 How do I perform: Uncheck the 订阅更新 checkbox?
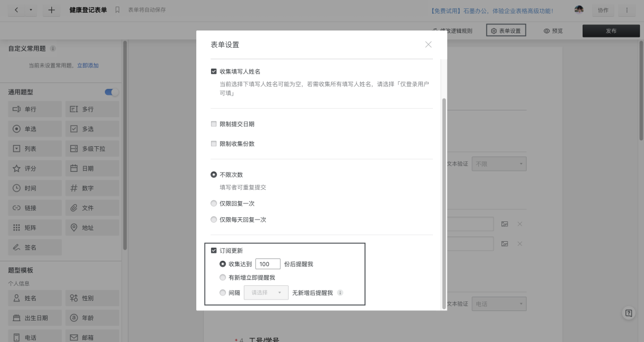click(213, 250)
